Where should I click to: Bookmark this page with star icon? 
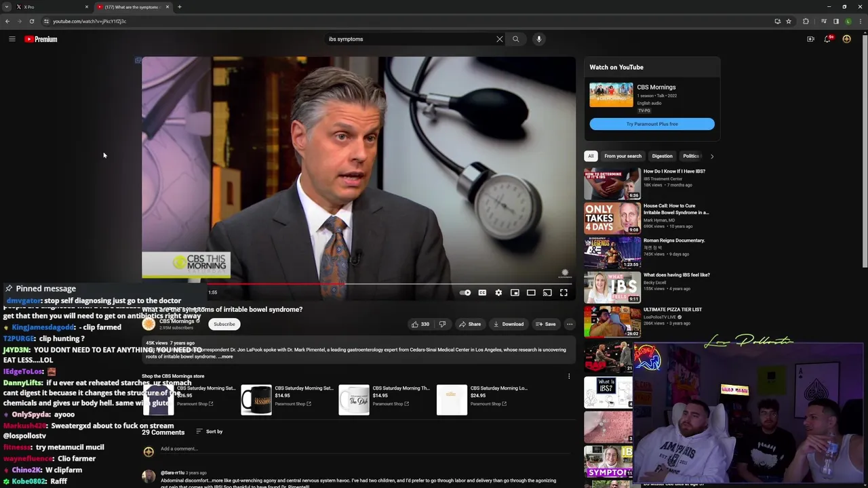pyautogui.click(x=789, y=21)
